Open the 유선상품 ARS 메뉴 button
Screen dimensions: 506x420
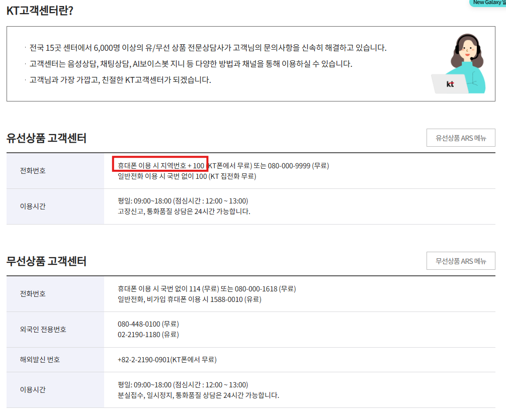(x=461, y=138)
